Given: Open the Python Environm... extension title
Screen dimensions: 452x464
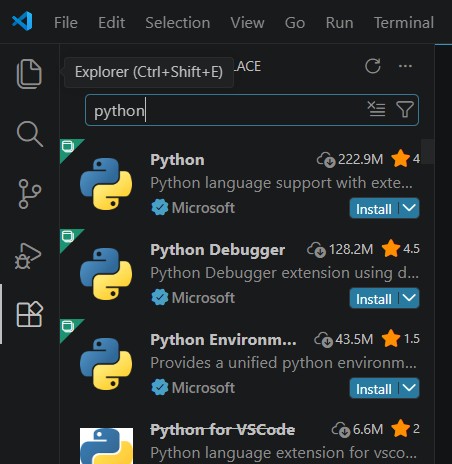Looking at the screenshot, I should [223, 340].
